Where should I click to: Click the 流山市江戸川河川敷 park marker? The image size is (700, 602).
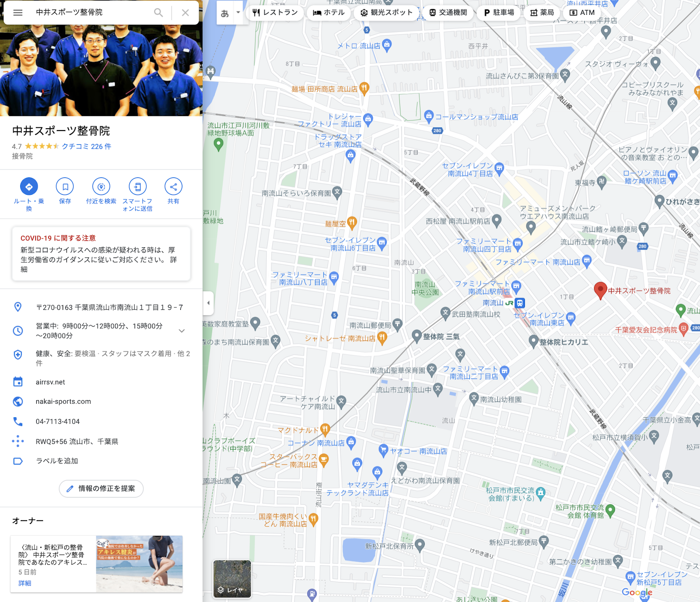coord(219,145)
